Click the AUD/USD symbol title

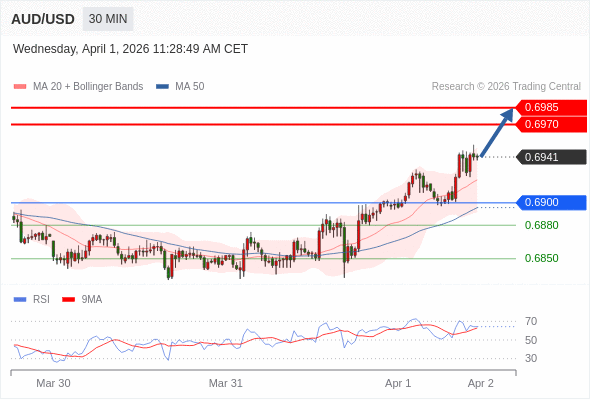43,19
